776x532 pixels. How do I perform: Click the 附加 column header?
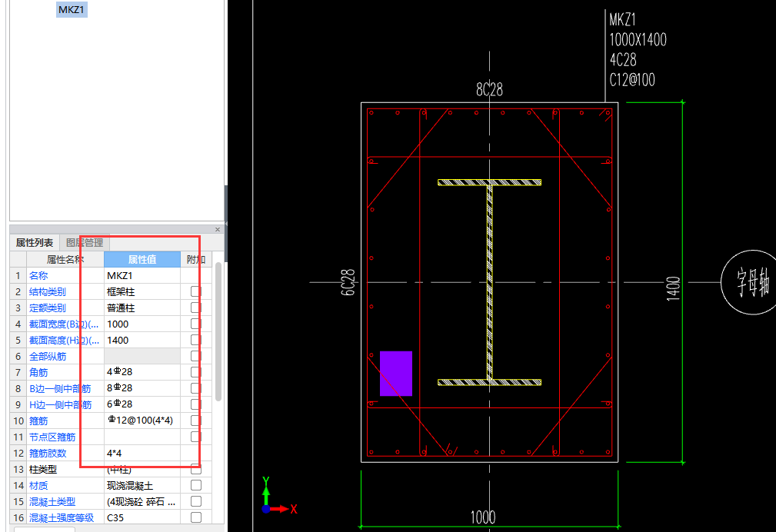coord(196,259)
